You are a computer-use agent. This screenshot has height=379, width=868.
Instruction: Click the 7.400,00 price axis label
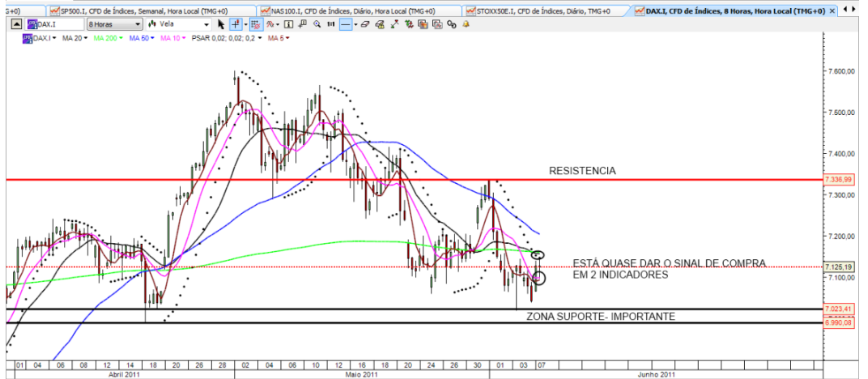coord(842,154)
